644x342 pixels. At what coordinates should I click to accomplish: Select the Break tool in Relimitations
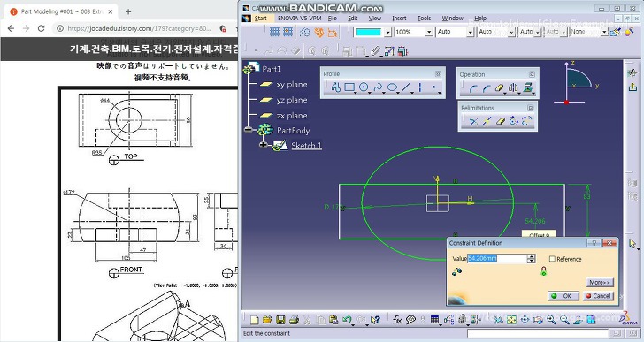point(487,121)
